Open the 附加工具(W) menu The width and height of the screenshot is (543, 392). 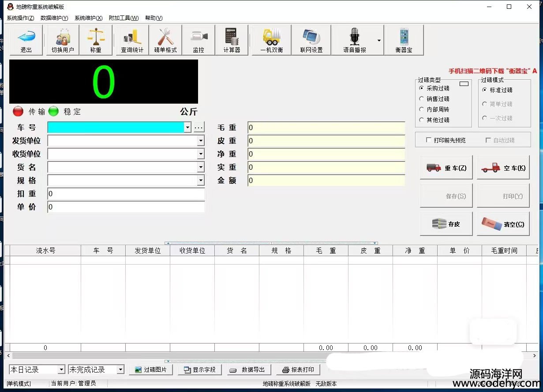click(124, 18)
